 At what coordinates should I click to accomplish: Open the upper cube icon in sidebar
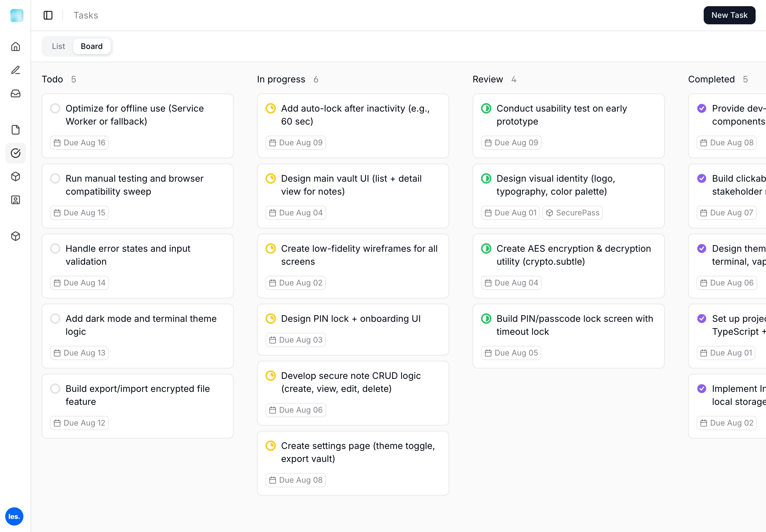pos(16,176)
